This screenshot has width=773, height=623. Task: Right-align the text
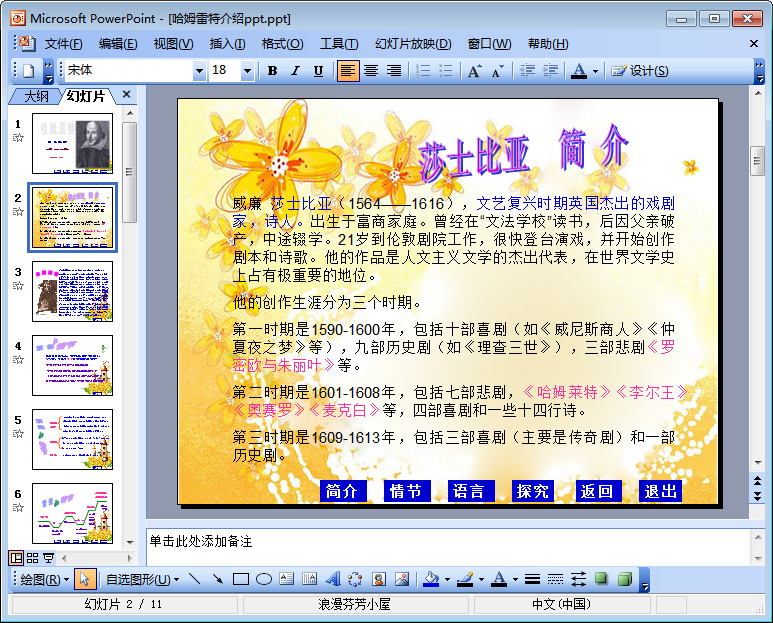coord(393,71)
